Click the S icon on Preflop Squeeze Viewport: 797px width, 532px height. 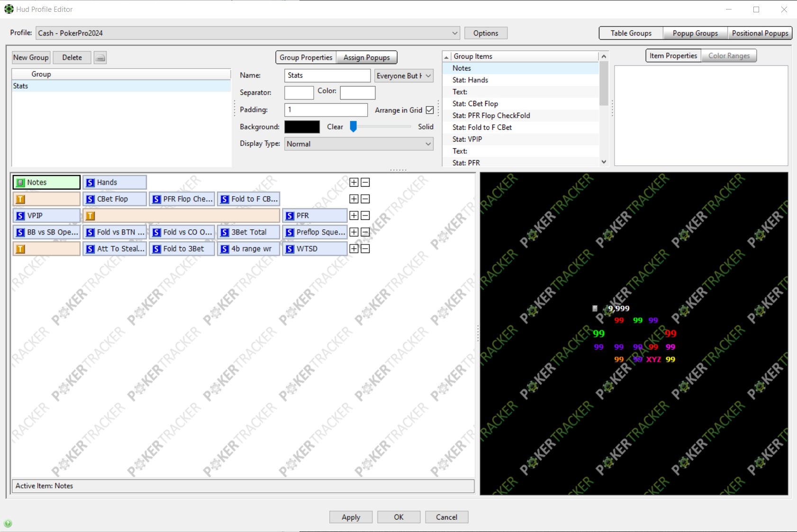[290, 232]
